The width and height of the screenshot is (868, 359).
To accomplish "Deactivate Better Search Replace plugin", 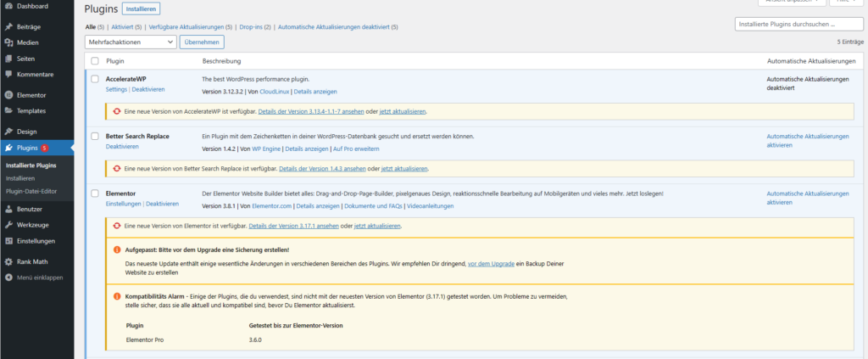I will point(122,146).
